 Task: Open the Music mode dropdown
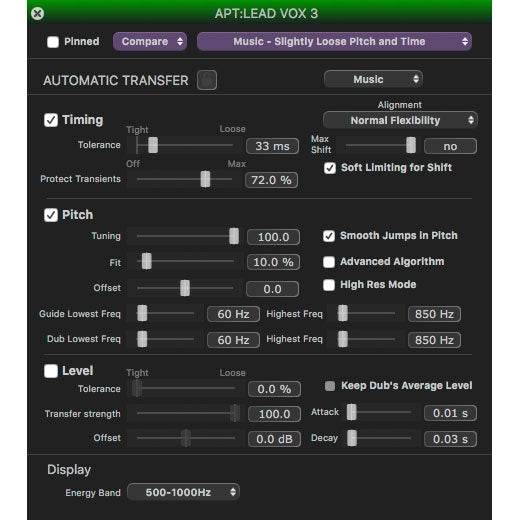[373, 79]
